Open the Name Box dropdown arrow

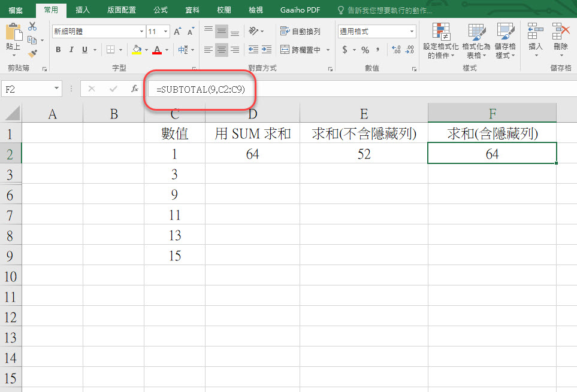57,89
